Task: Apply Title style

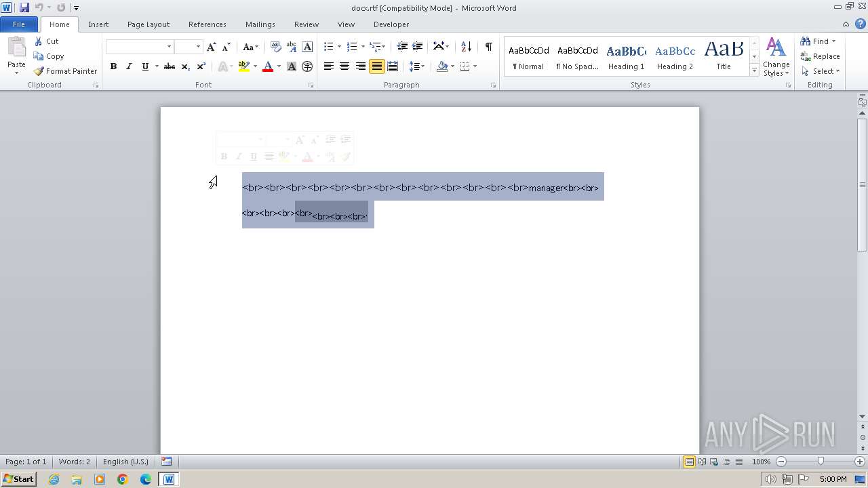Action: coord(724,56)
